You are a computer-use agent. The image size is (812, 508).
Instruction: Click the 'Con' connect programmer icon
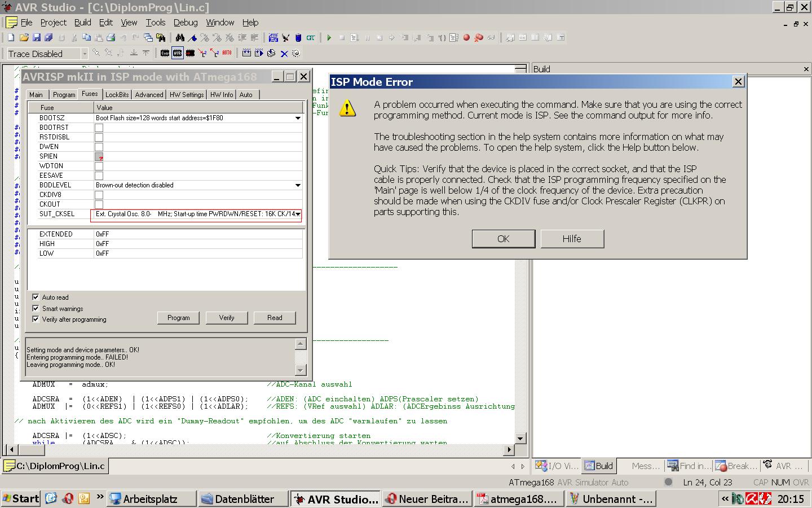[x=165, y=53]
